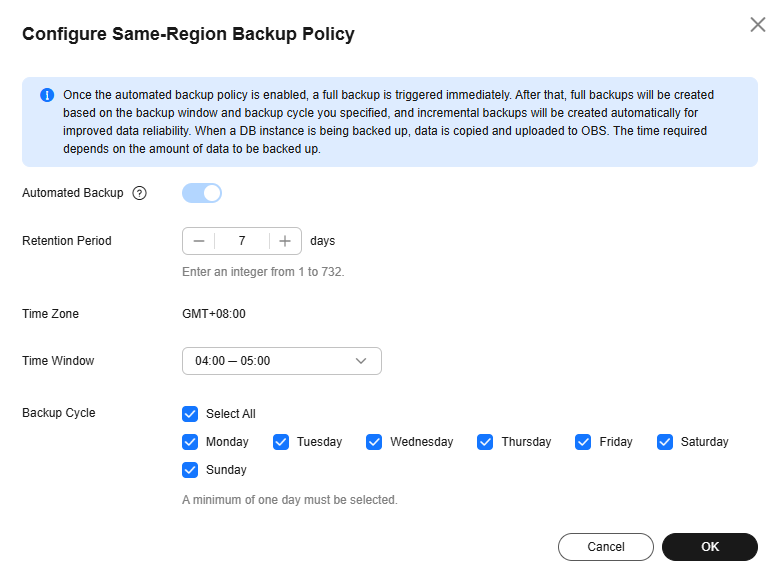Viewport: 780px width, 577px height.
Task: Click the help icon beside Automated Backup
Action: (139, 193)
